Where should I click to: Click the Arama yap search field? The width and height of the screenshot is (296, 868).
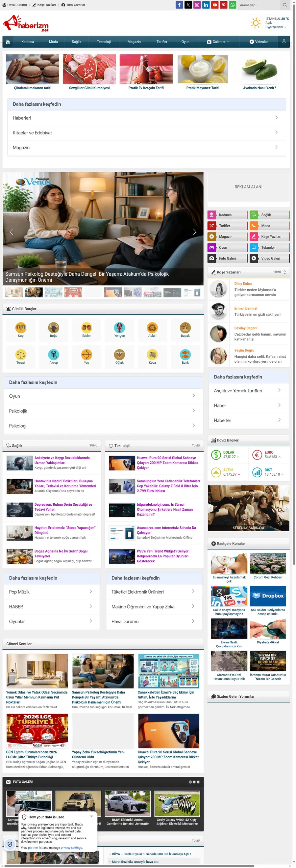point(259,5)
